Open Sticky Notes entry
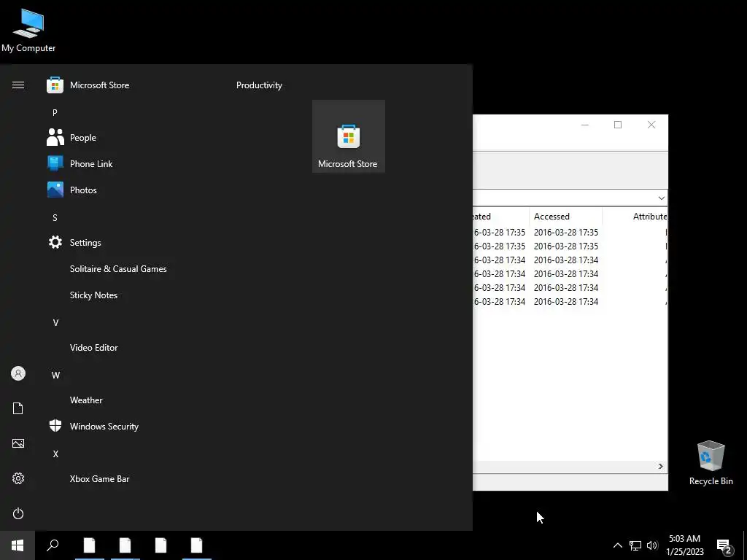Screen dimensions: 747x560 (93, 295)
